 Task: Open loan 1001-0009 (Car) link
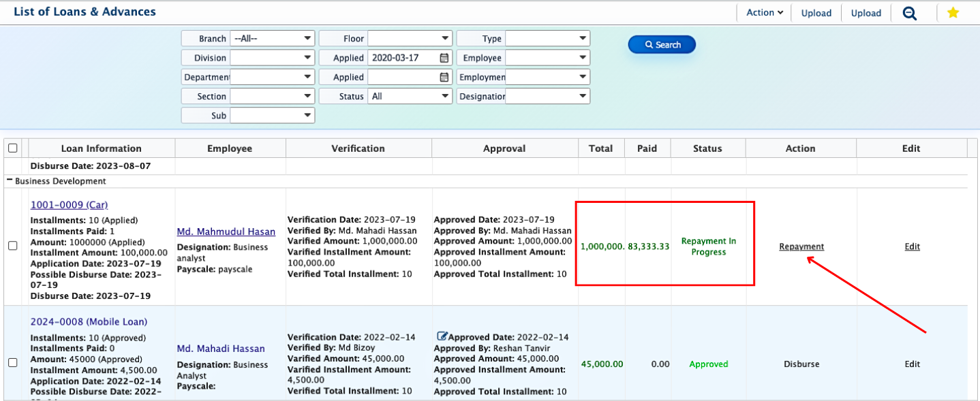[x=69, y=204]
